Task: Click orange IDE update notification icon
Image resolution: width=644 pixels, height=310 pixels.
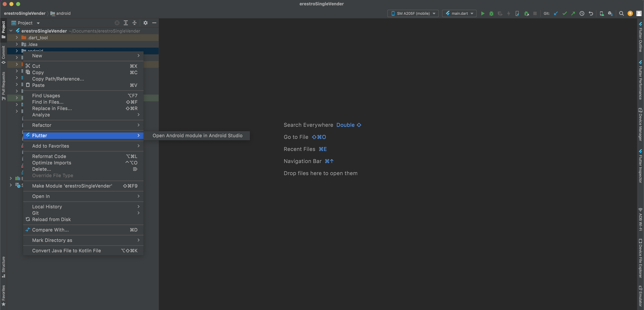Action: [x=630, y=13]
